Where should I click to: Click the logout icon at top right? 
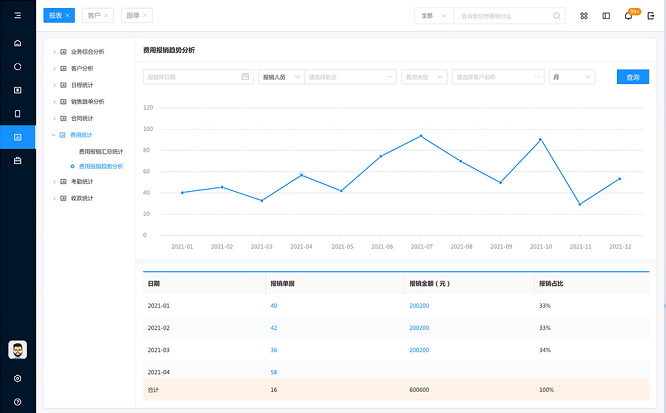point(650,16)
